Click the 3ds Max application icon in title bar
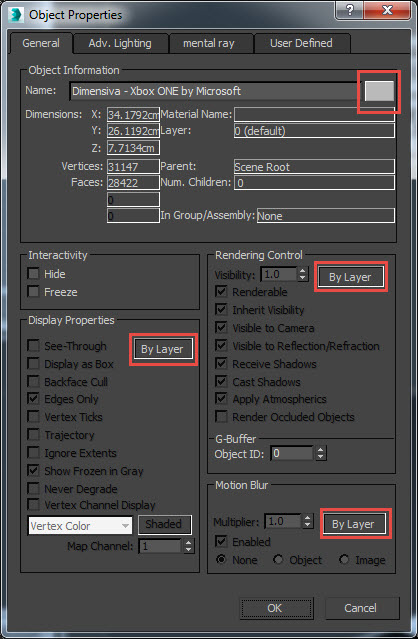Viewport: 418px width, 639px height. pyautogui.click(x=15, y=14)
